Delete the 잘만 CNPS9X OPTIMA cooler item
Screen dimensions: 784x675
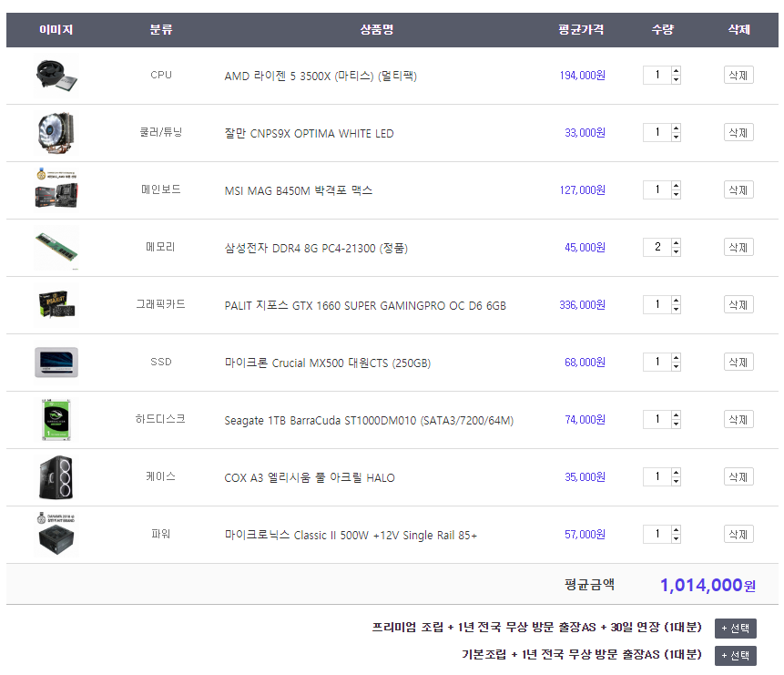(x=738, y=133)
